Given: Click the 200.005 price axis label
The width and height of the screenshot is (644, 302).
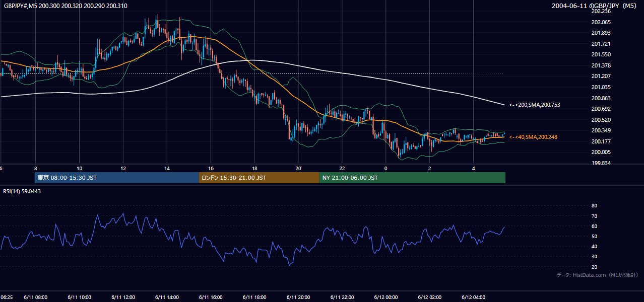Looking at the screenshot, I should (601, 152).
